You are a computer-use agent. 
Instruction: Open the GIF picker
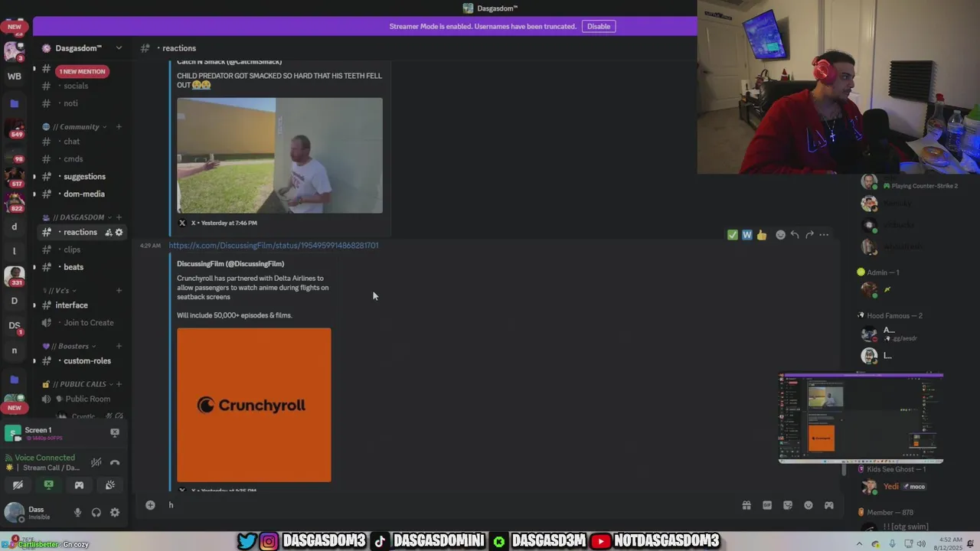point(767,505)
